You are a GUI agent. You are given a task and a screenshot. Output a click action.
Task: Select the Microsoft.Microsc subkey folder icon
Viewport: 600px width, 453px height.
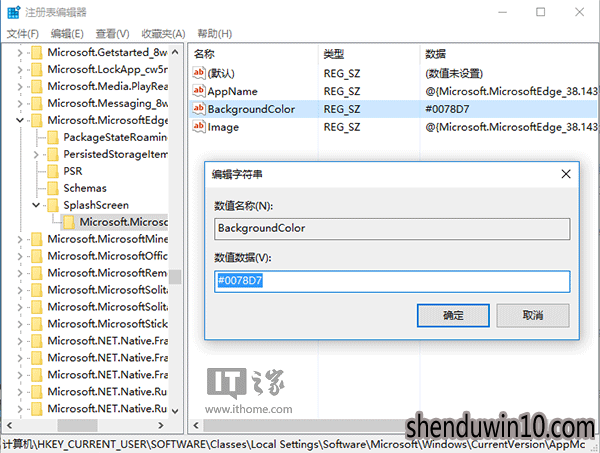[69, 222]
